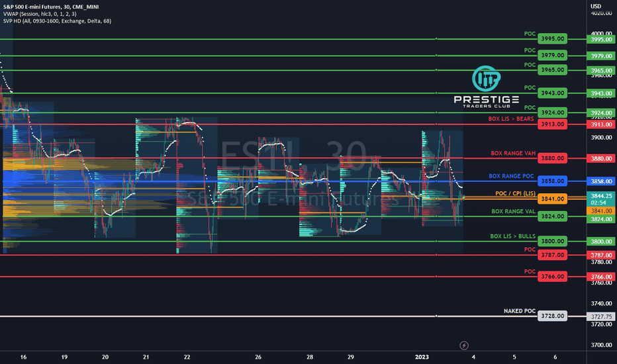The height and width of the screenshot is (364, 617).
Task: Select the S&P 500 E-mini Futures symbol title
Action: (x=51, y=7)
